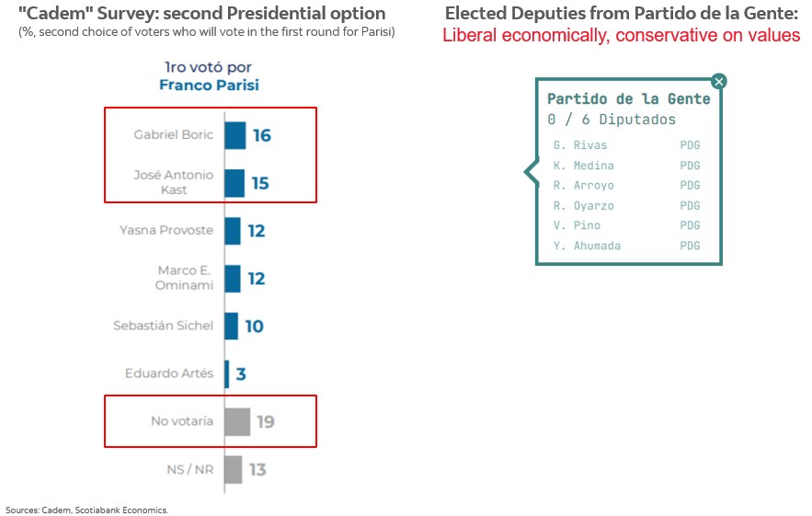Select the Yasna Provoste bar
812x516 pixels.
coord(233,231)
